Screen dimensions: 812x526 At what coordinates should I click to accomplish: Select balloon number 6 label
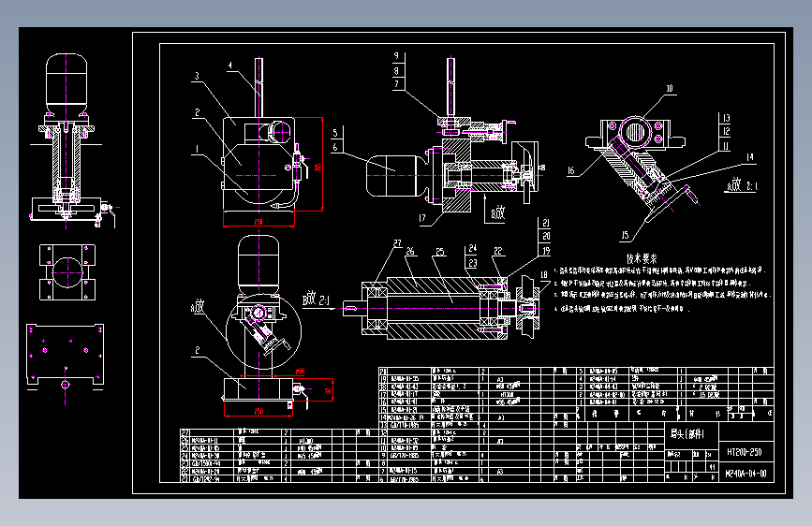click(x=335, y=147)
